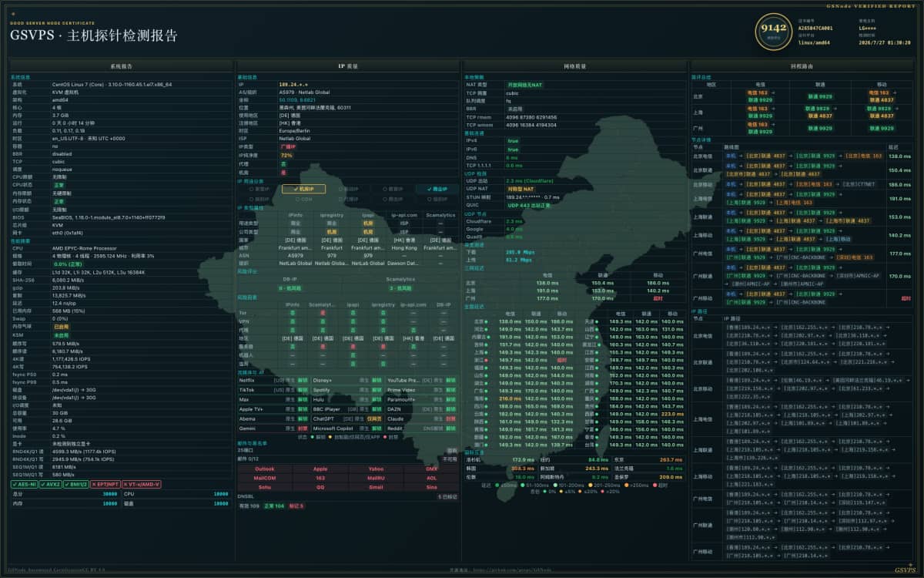Click the [北京]CTTNET route hop
The height and width of the screenshot is (578, 924).
coord(859,184)
